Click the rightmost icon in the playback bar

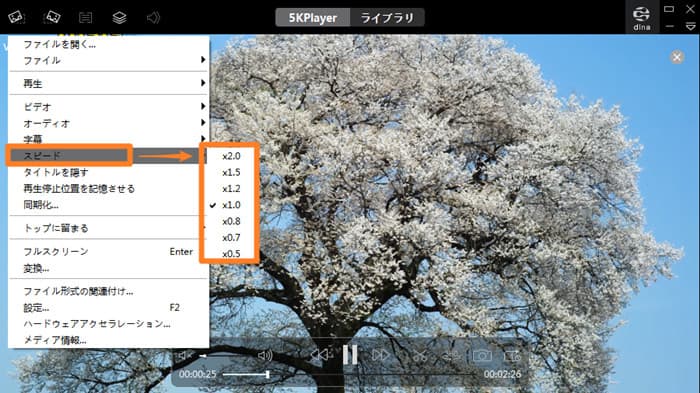point(512,356)
